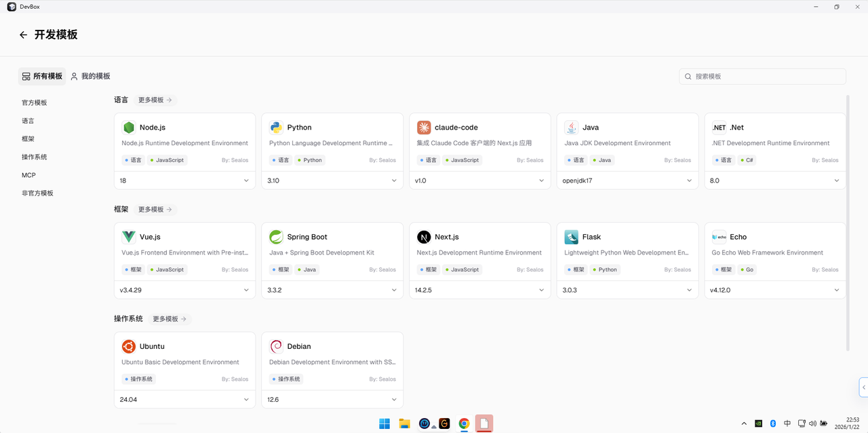Open File Explorer from the taskbar
The image size is (868, 433).
(404, 423)
